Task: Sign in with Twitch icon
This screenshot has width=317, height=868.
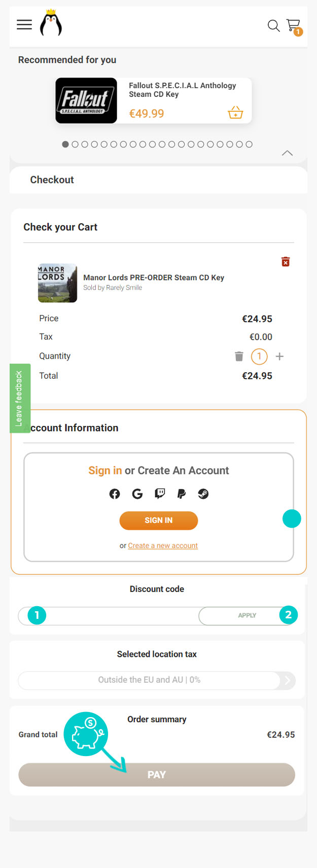Action: [160, 494]
